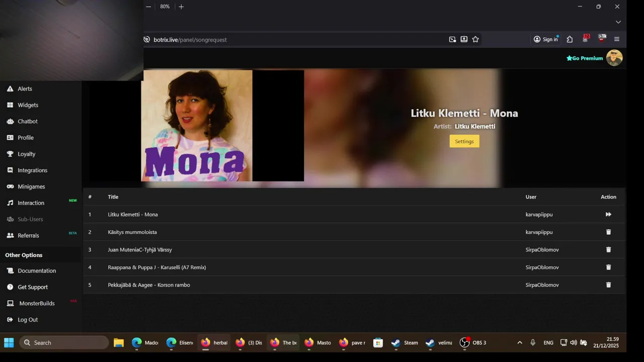Zoom out with the minus button
This screenshot has height=362, width=644.
(x=148, y=7)
